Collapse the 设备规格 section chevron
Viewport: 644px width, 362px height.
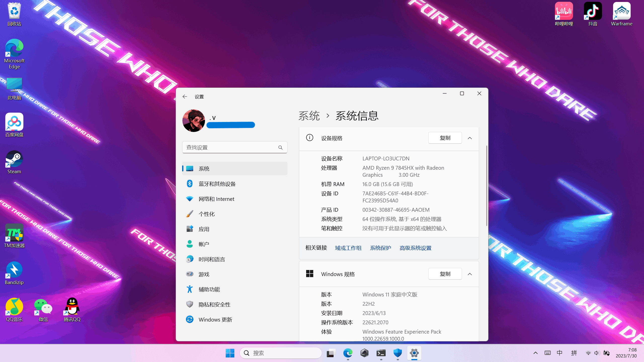470,138
